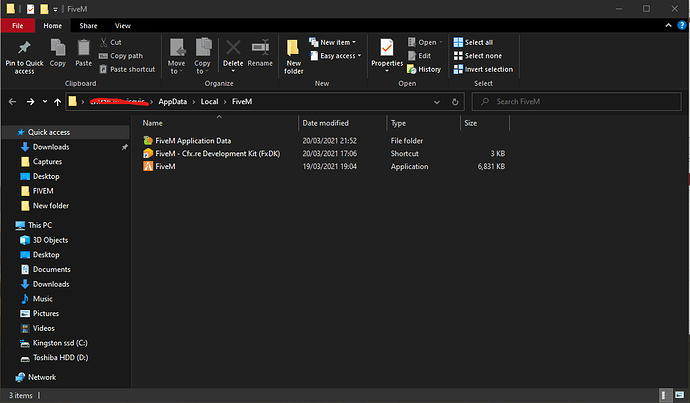
Task: Create a New folder from ribbon
Action: [294, 57]
